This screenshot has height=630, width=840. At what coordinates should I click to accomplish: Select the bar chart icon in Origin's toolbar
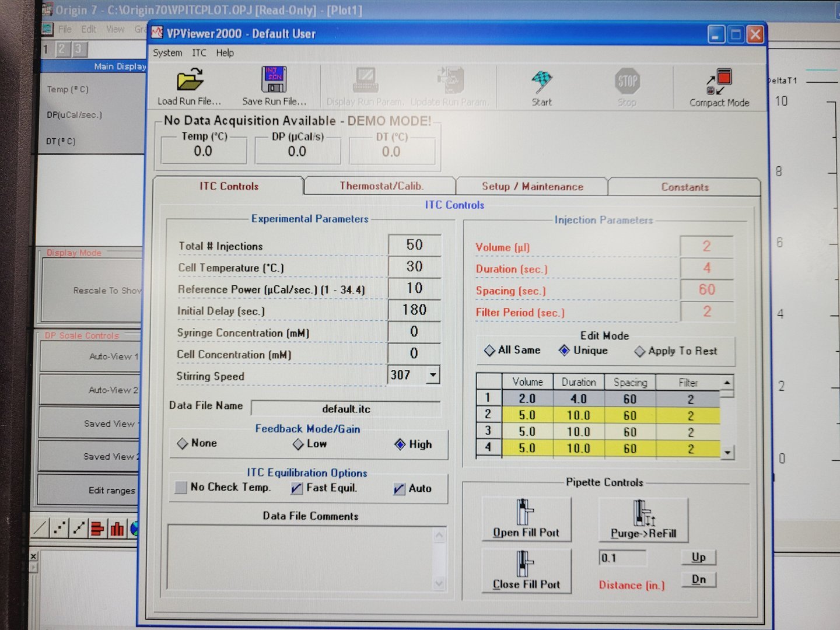pyautogui.click(x=116, y=528)
